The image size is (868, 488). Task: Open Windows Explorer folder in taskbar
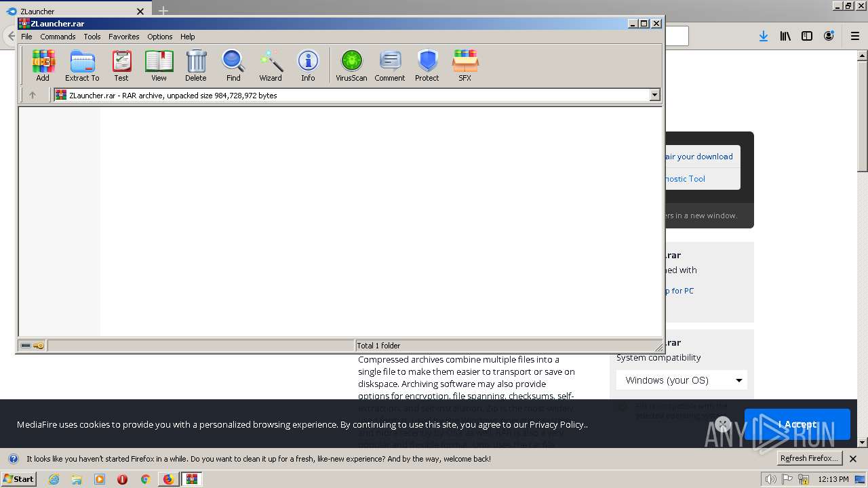point(77,479)
